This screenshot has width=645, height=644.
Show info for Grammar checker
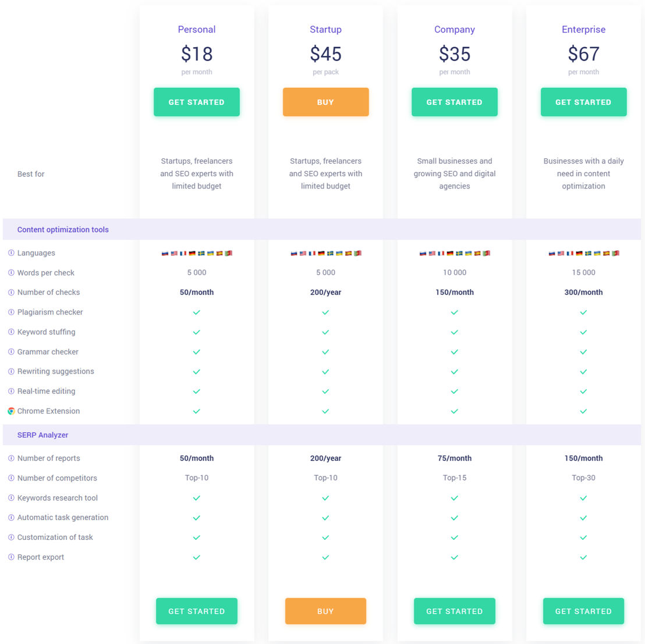pos(11,352)
